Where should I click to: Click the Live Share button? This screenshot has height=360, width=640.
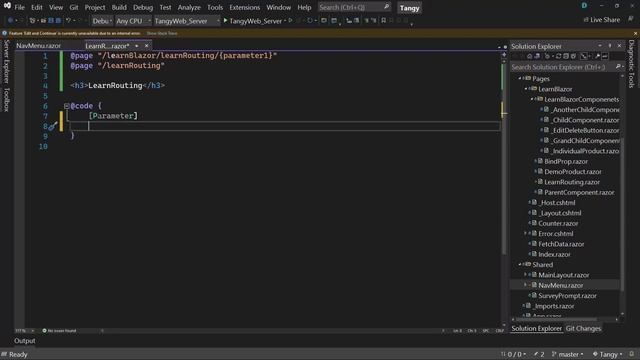click(x=602, y=20)
